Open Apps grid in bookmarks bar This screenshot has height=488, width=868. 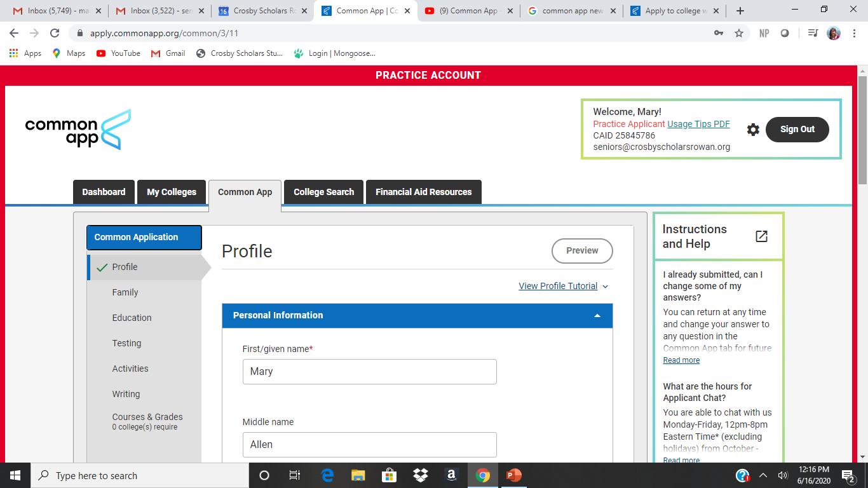(x=25, y=53)
